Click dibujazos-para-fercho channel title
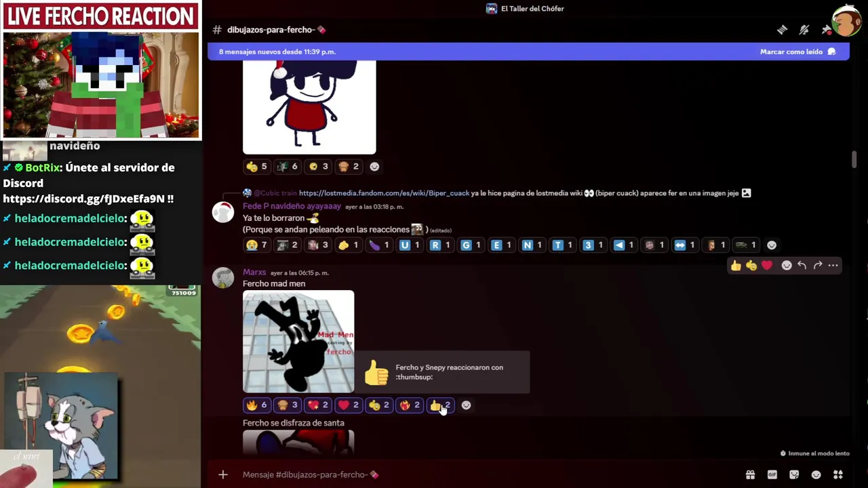The image size is (868, 488). [x=271, y=30]
